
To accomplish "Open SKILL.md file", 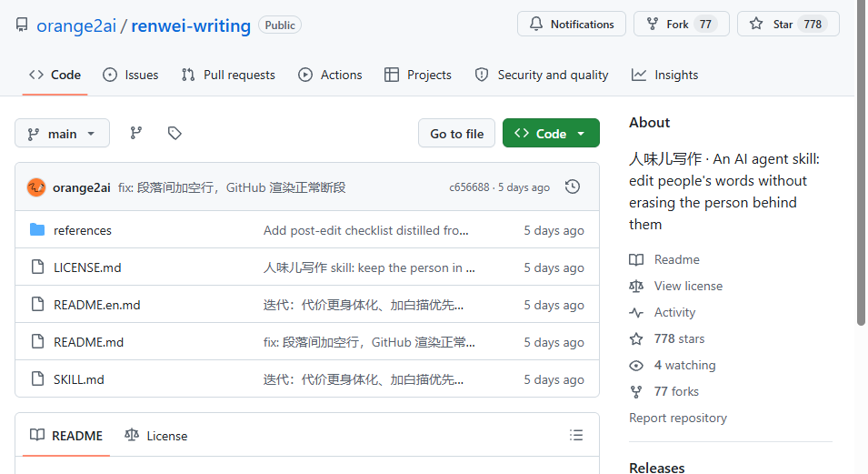I will pos(78,379).
